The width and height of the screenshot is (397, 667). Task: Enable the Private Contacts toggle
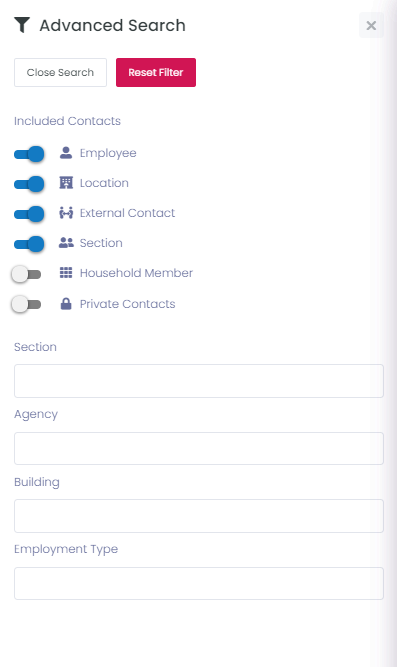click(x=26, y=304)
